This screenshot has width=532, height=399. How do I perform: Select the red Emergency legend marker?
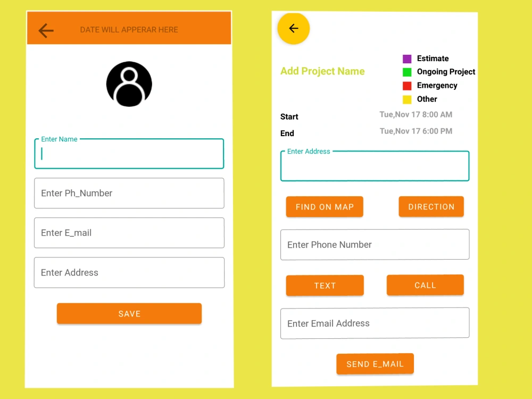(x=407, y=85)
